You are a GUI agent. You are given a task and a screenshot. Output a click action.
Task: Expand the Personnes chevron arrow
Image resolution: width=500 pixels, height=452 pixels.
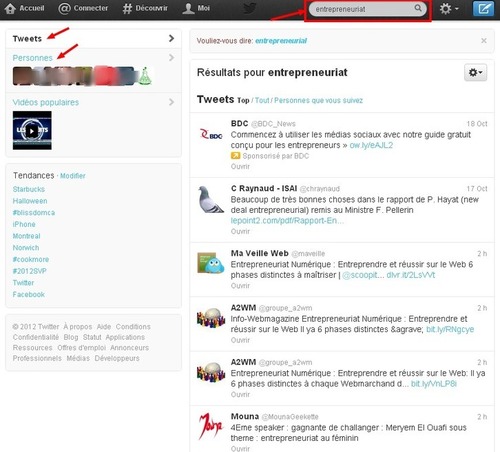[x=171, y=58]
